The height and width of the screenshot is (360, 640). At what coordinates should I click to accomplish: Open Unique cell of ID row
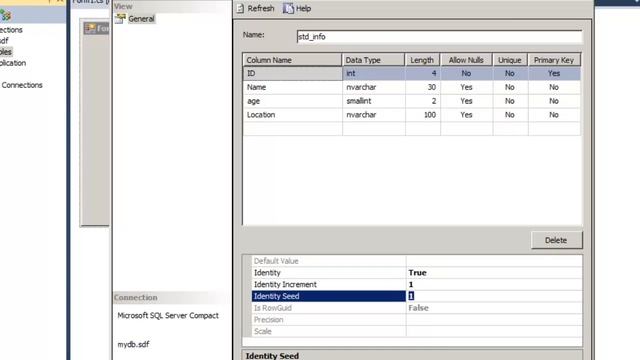510,73
